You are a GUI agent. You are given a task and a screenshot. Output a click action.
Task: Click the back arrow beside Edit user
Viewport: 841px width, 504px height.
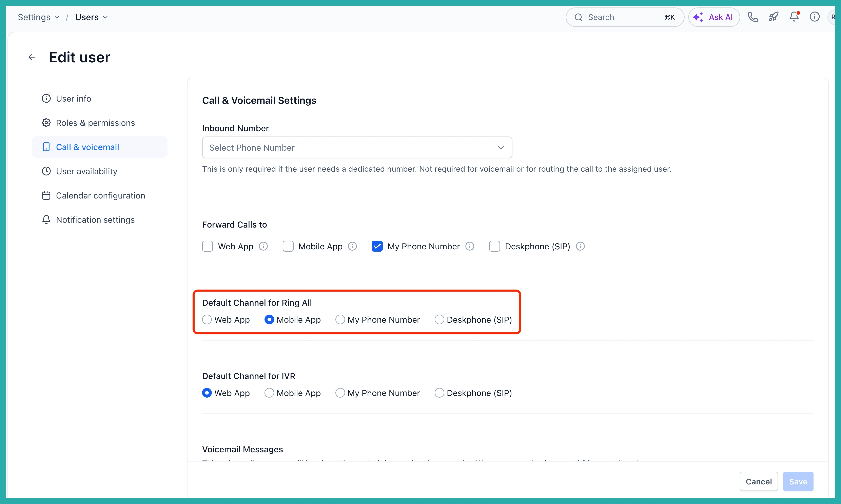(x=32, y=57)
